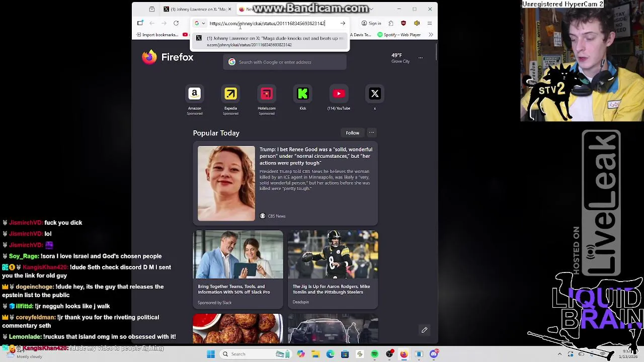This screenshot has height=362, width=644.
Task: Click the Firefox icon on the taskbar
Action: pyautogui.click(x=404, y=354)
